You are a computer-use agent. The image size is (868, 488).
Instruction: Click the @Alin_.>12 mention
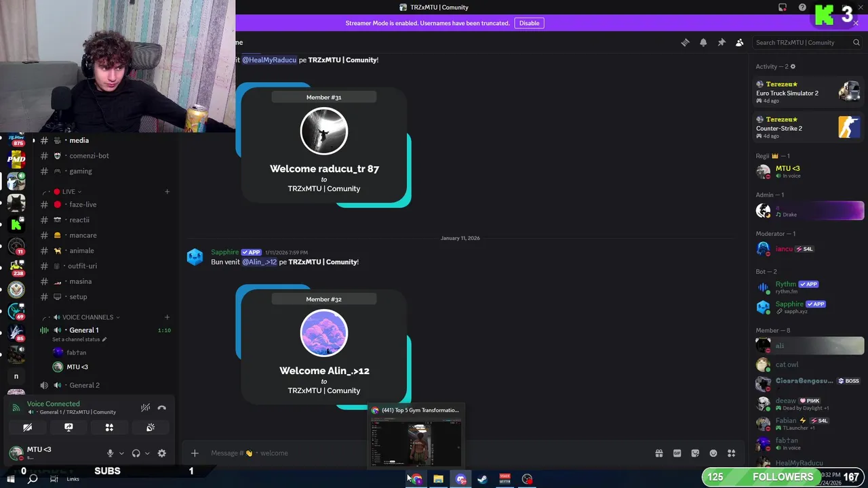click(260, 262)
